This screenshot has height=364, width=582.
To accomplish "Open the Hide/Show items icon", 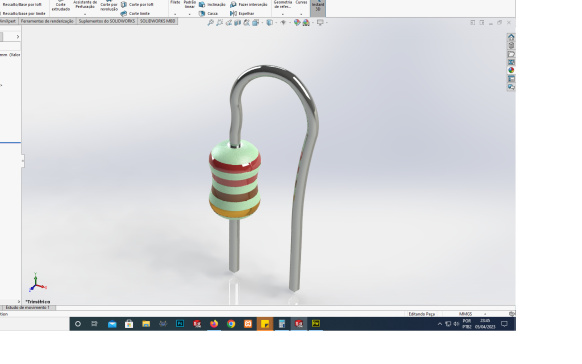I will click(283, 23).
